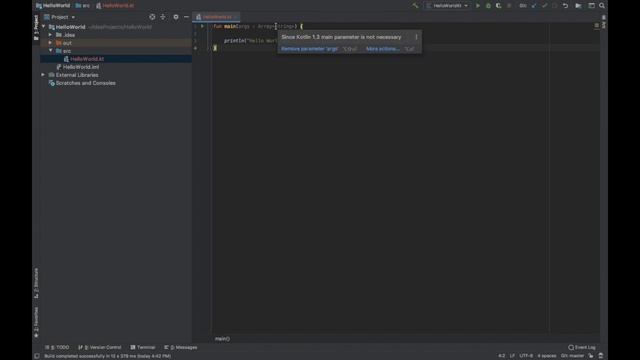640x360 pixels.
Task: Open the HelloWorldKt run configuration dropdown
Action: pyautogui.click(x=447, y=6)
